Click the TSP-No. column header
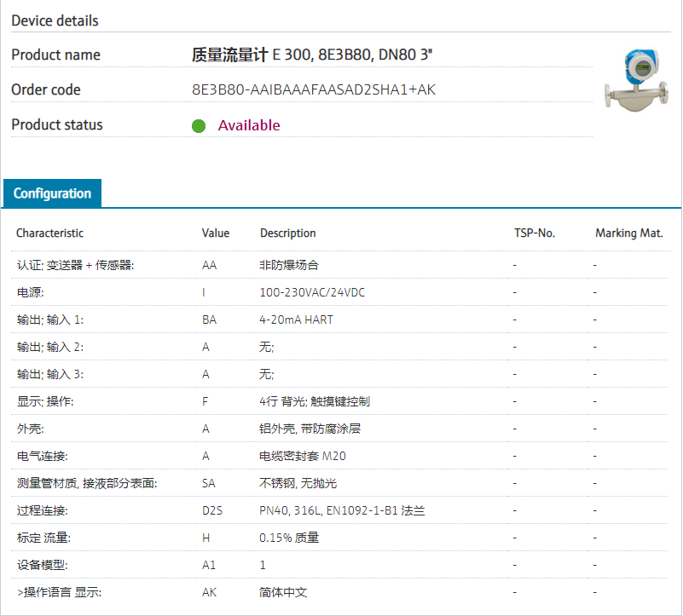This screenshot has height=616, width=683. tap(535, 233)
